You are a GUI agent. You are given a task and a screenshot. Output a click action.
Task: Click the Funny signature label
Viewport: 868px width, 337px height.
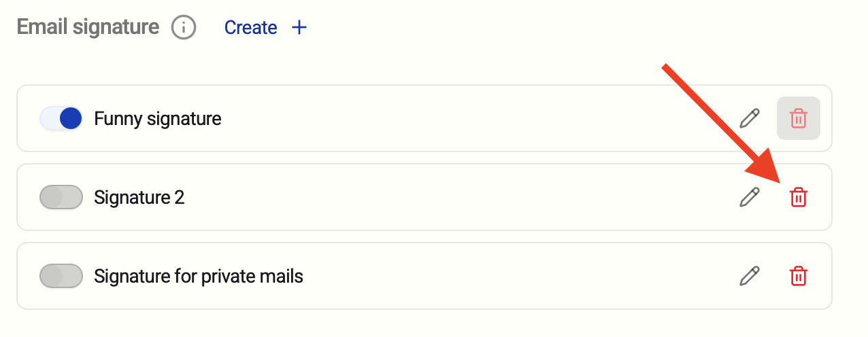[158, 119]
